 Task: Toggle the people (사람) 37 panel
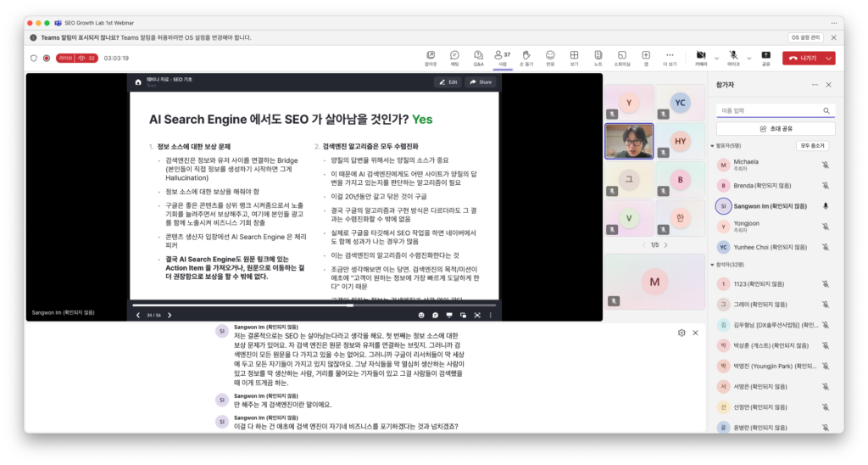point(502,59)
